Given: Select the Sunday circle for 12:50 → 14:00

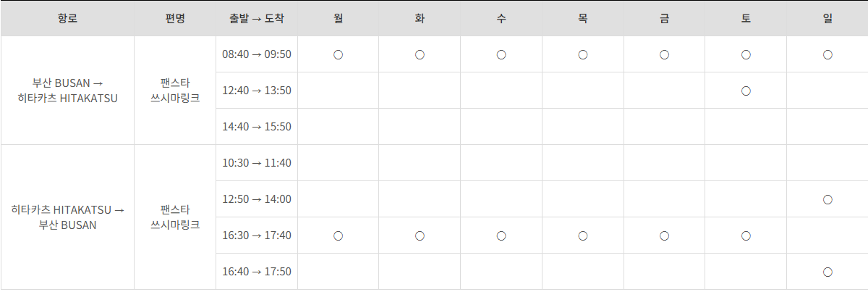Looking at the screenshot, I should 827,199.
